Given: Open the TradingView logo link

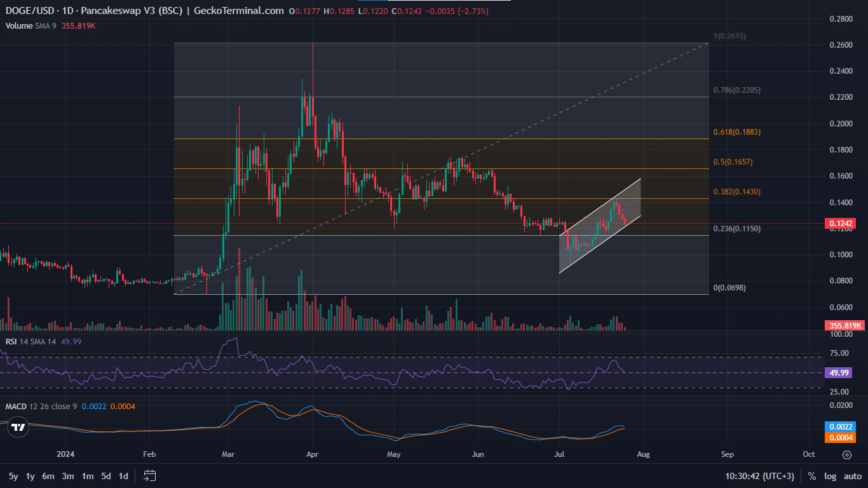Looking at the screenshot, I should [x=18, y=428].
